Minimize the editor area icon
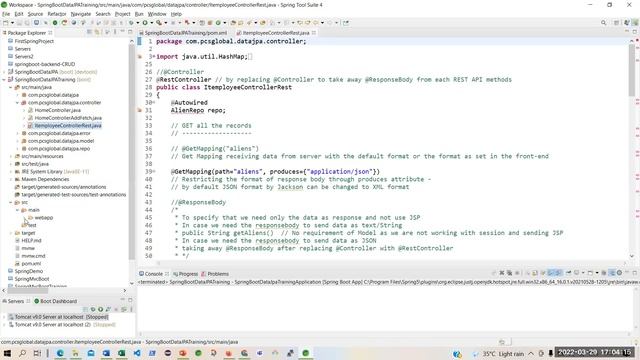640x360 pixels. click(627, 32)
